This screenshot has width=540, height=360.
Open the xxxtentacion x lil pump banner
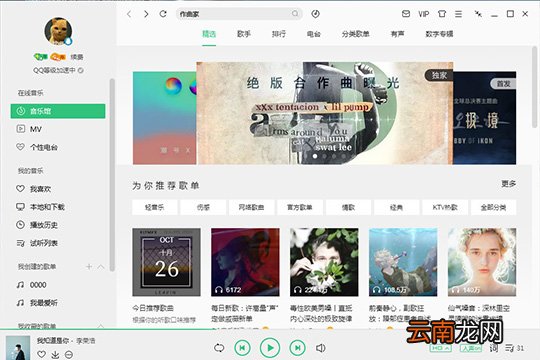pyautogui.click(x=325, y=113)
